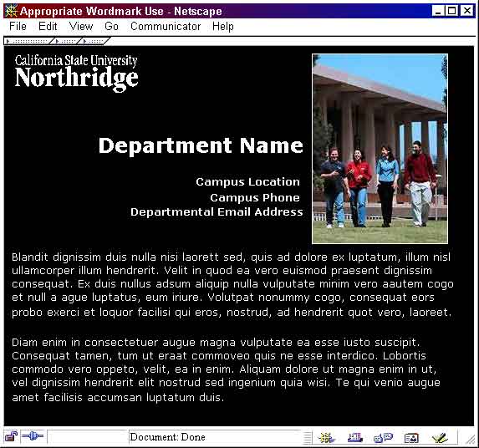Open the Inbox mailbox component icon
Image resolution: width=479 pixels, height=448 pixels.
pos(355,438)
